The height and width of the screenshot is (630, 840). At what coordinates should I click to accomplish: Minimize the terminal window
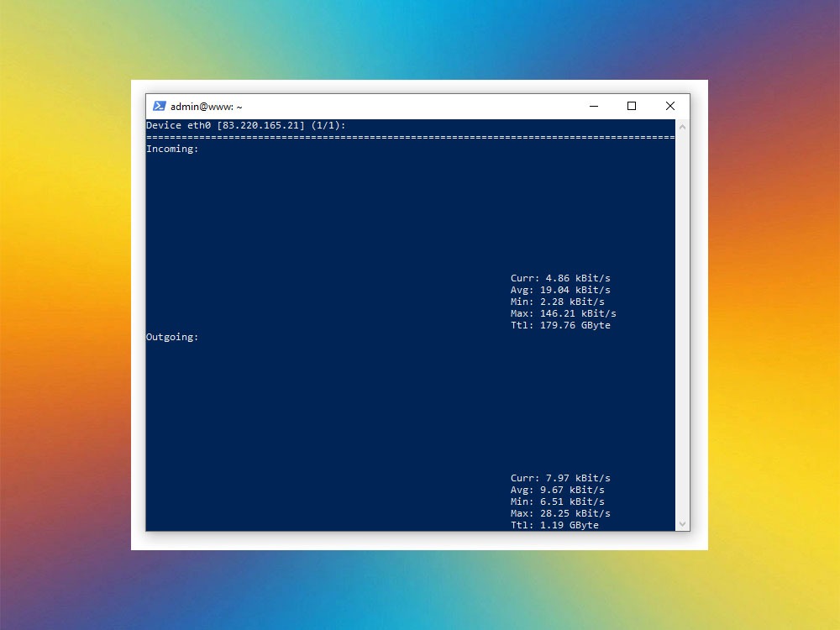[x=593, y=106]
